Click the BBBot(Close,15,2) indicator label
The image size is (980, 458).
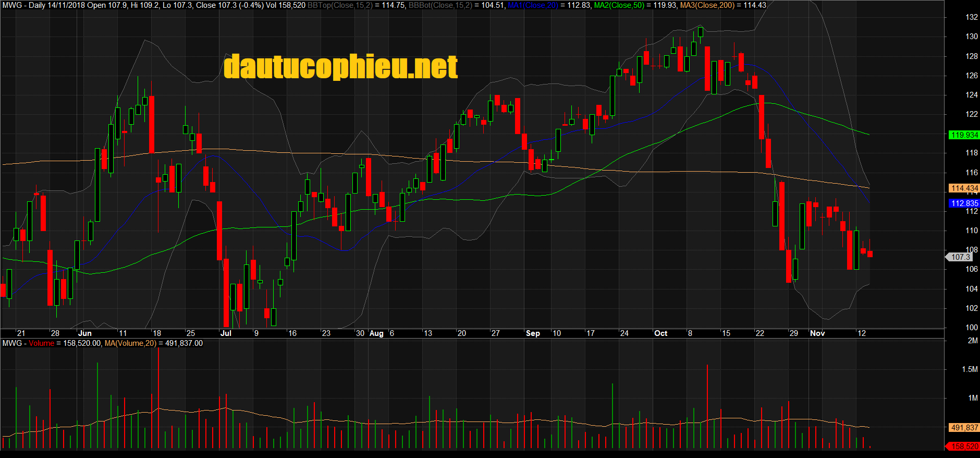coord(440,5)
